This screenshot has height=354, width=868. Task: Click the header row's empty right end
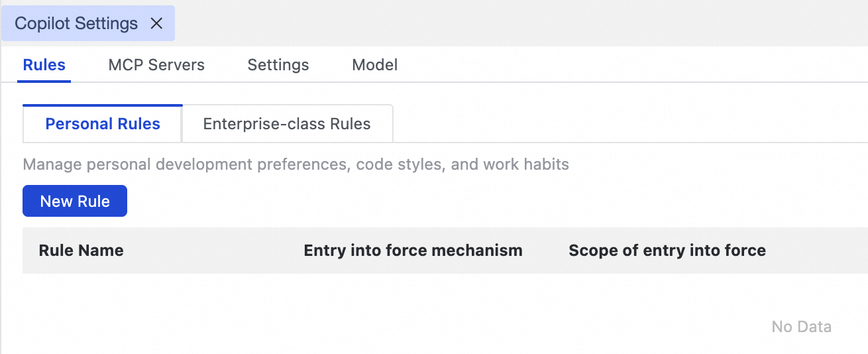(x=828, y=251)
